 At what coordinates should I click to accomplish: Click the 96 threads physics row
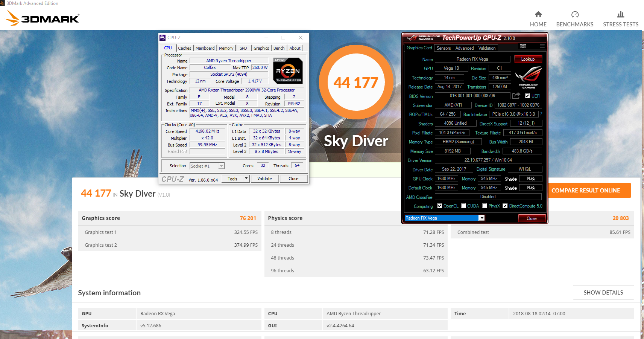pos(356,271)
